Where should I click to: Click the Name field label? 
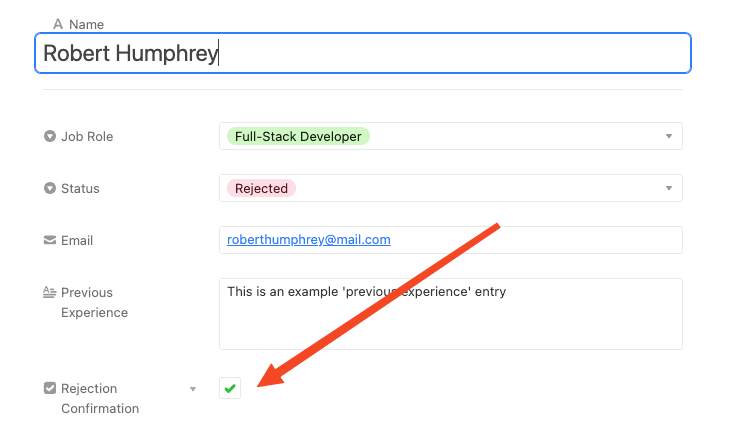(86, 24)
